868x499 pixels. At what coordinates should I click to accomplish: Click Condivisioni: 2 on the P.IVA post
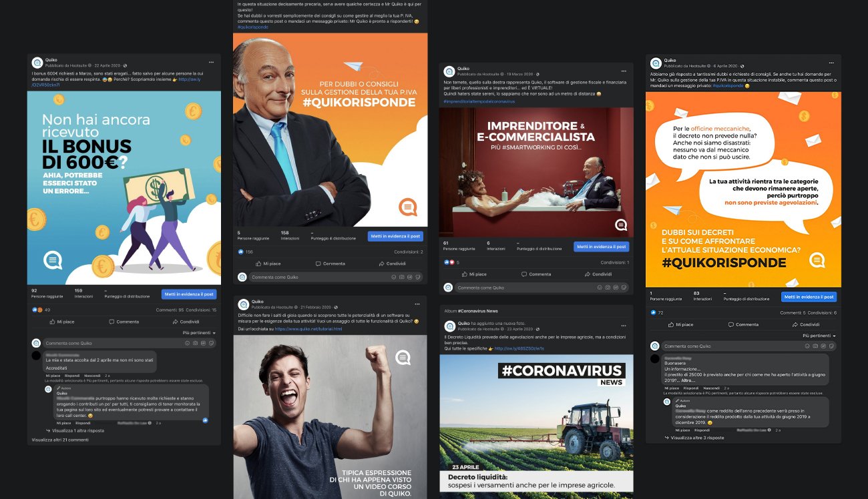pyautogui.click(x=409, y=252)
